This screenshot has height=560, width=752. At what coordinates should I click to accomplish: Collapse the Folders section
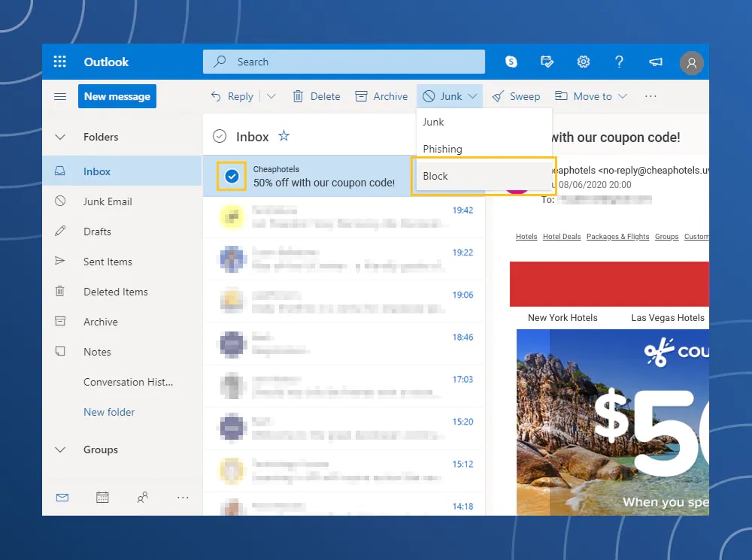click(60, 137)
